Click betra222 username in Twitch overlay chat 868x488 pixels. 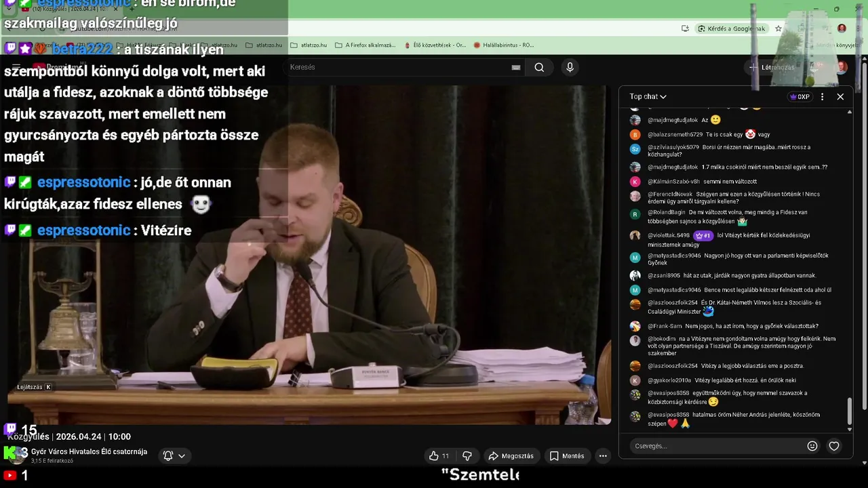82,49
